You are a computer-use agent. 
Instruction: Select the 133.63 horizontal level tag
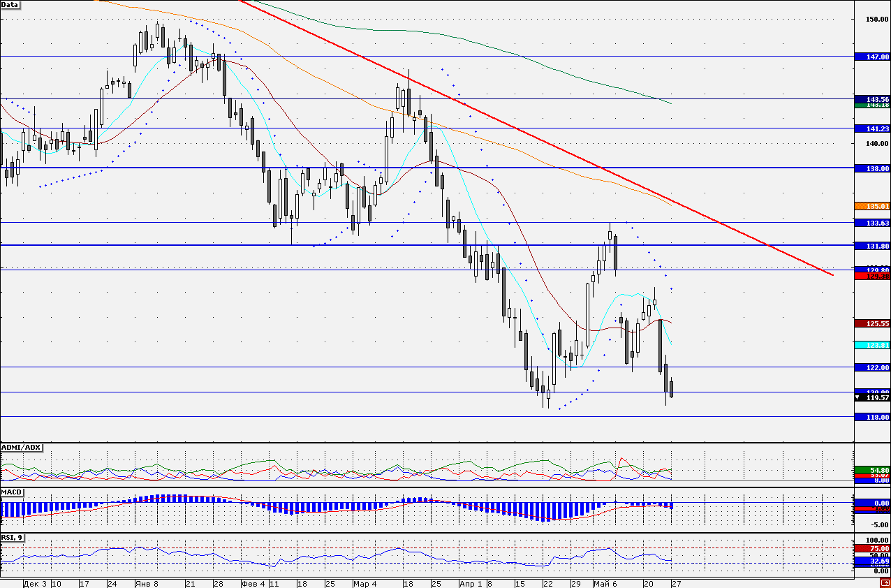(873, 223)
